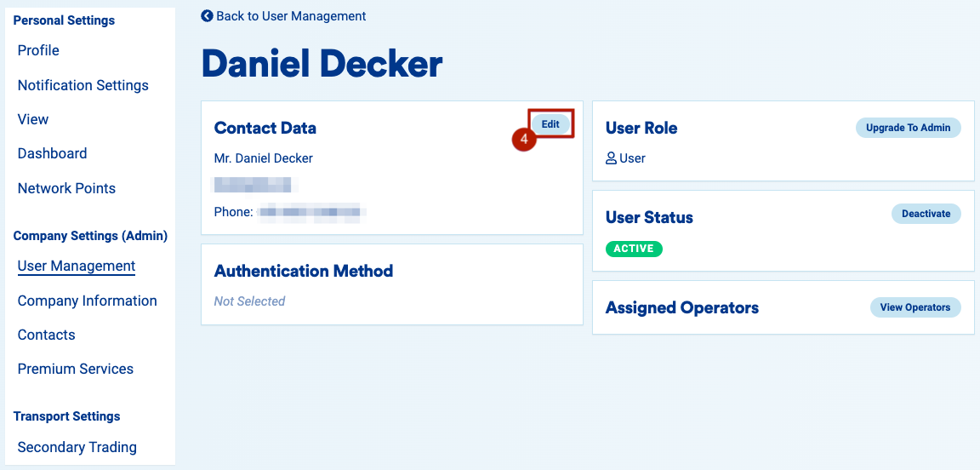The image size is (980, 470).
Task: Select User Management in Company Settings
Action: [x=77, y=266]
